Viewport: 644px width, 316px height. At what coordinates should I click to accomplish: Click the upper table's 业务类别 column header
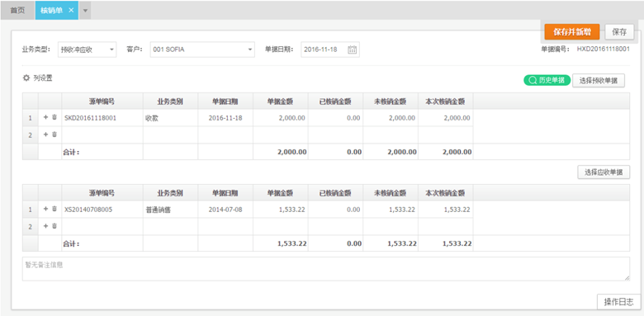[x=170, y=101]
